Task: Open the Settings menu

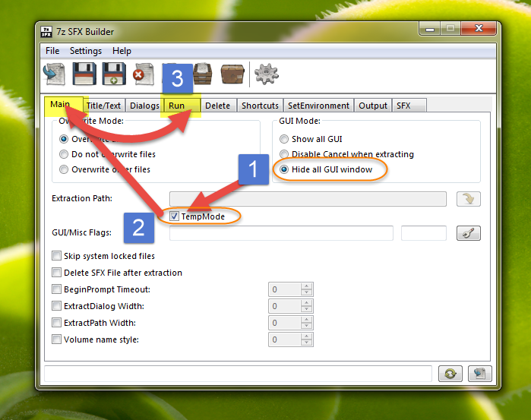Action: (x=86, y=51)
